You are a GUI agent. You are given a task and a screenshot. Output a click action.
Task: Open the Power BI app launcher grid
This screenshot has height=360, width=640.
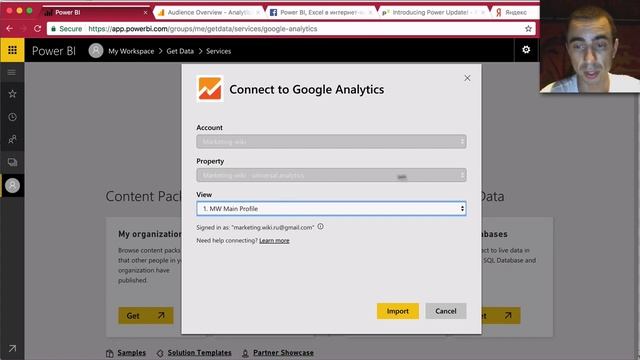(12, 50)
